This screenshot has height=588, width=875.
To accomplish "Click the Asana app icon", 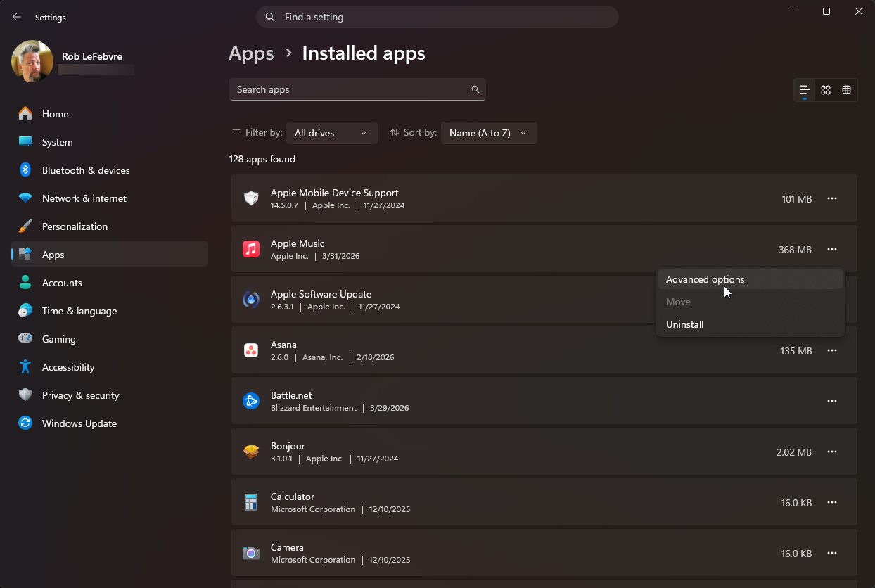I will tap(251, 350).
